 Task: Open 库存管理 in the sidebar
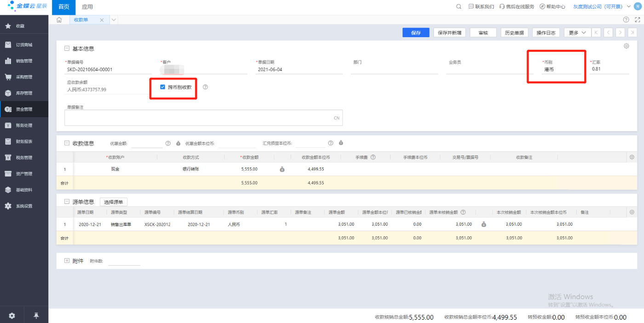(24, 93)
